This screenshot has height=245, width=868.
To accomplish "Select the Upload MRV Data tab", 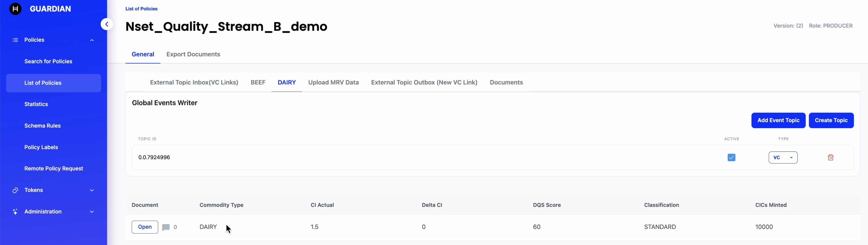I will [x=333, y=83].
